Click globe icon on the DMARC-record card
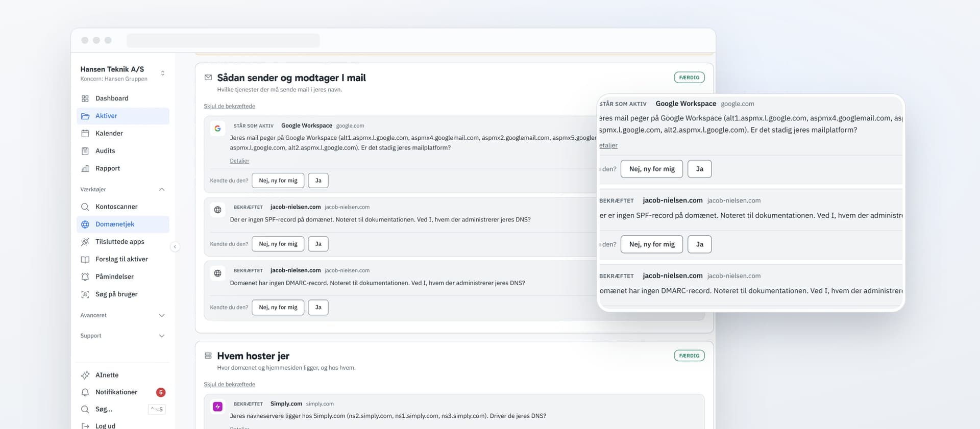980x429 pixels. 218,273
